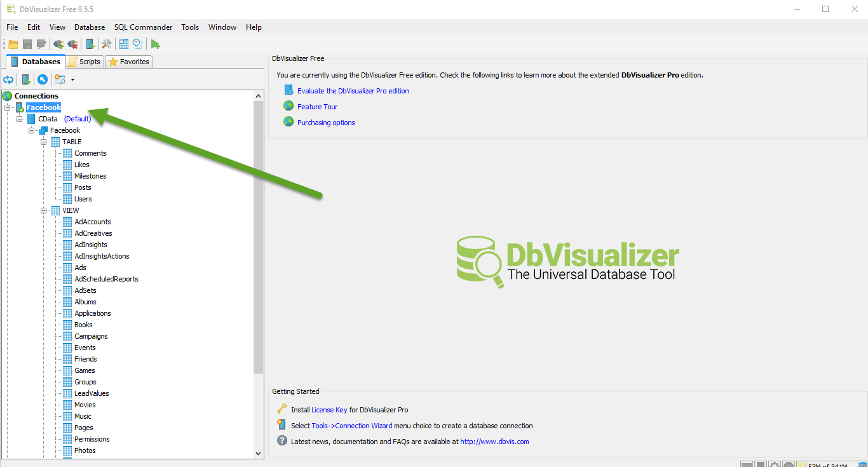Select the Permissions view

pyautogui.click(x=92, y=439)
